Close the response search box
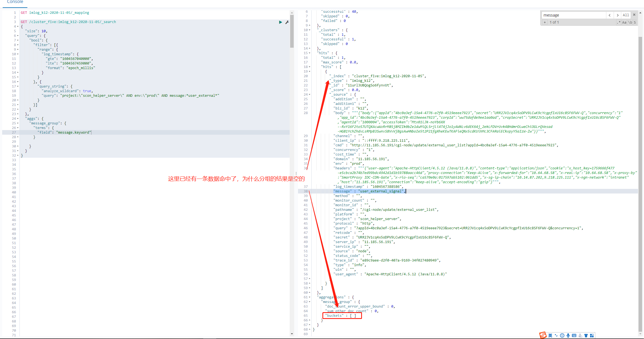The width and height of the screenshot is (644, 339). click(634, 15)
